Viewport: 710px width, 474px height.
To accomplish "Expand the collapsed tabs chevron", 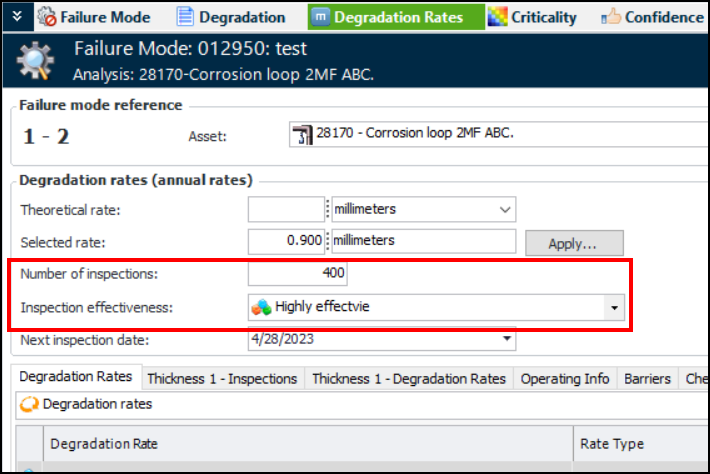I will click(x=17, y=17).
